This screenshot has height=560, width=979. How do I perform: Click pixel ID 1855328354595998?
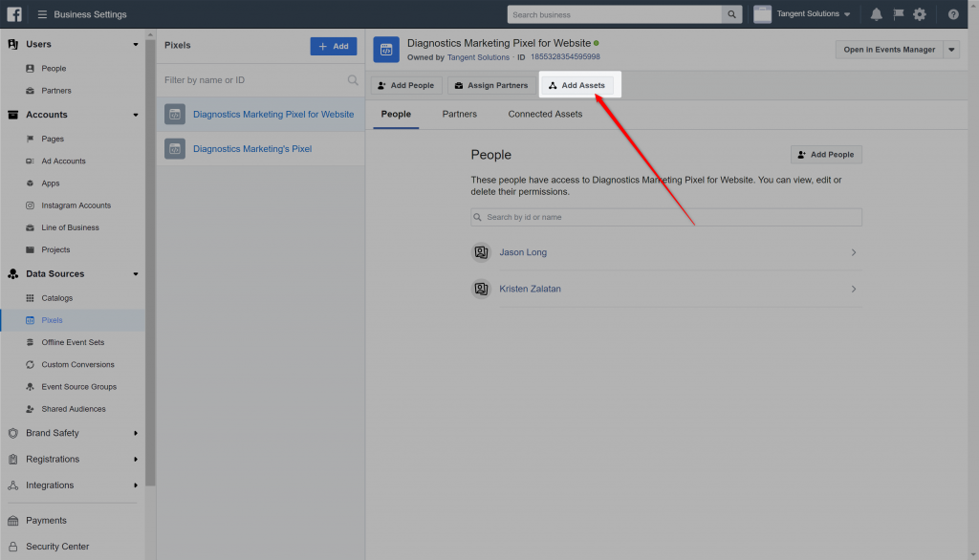click(x=565, y=56)
